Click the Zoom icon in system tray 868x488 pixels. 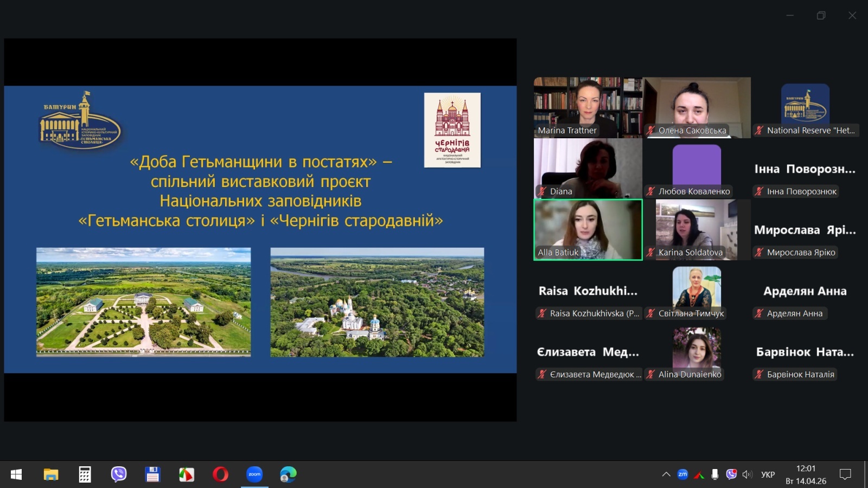(x=682, y=474)
